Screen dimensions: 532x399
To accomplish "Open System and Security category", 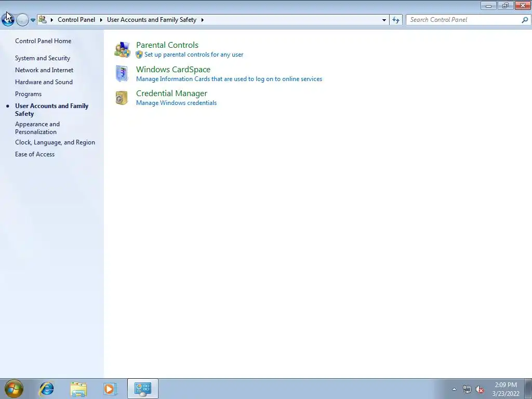I will (43, 58).
